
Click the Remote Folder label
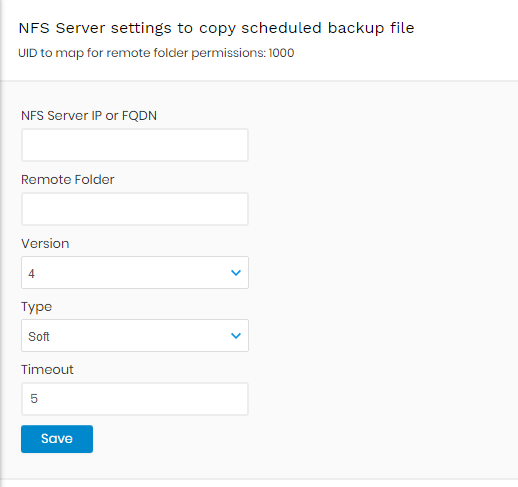(68, 180)
